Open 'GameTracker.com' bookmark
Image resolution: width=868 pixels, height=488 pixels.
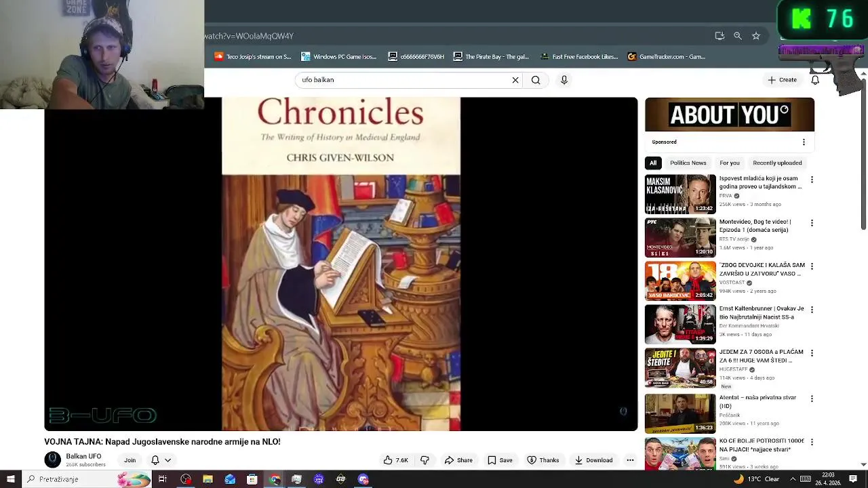point(667,57)
